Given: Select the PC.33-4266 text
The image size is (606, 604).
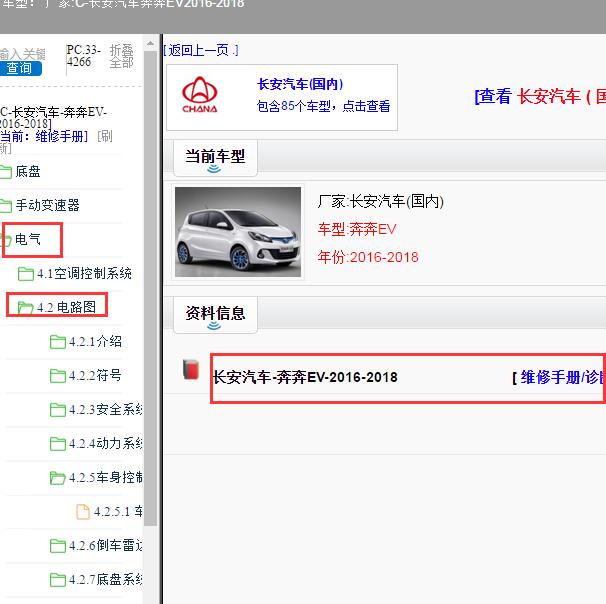Looking at the screenshot, I should coord(83,56).
